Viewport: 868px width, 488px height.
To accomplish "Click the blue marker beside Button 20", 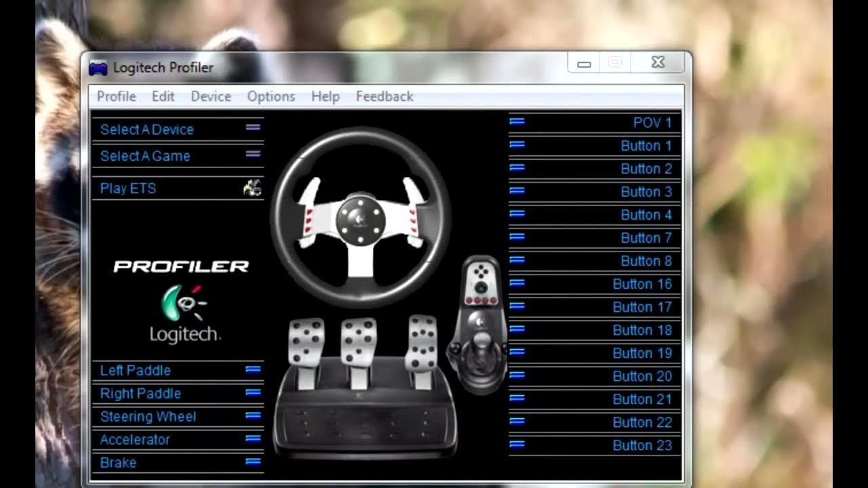I will tap(517, 375).
